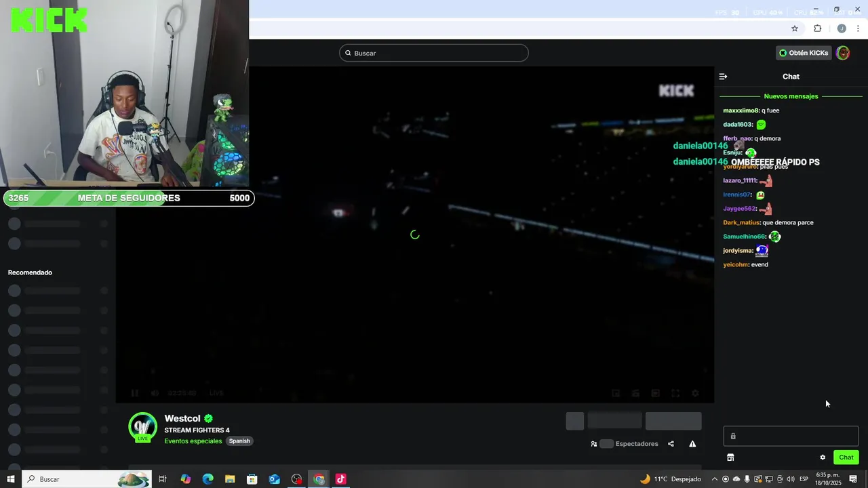Click username fferb_nao in chat
Image resolution: width=868 pixels, height=488 pixels.
tap(738, 138)
